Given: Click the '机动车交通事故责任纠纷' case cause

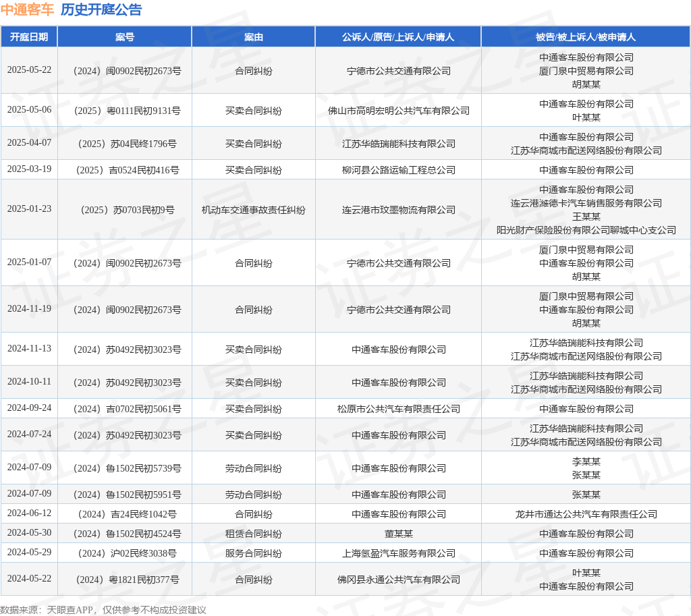Looking at the screenshot, I should pos(254,211).
